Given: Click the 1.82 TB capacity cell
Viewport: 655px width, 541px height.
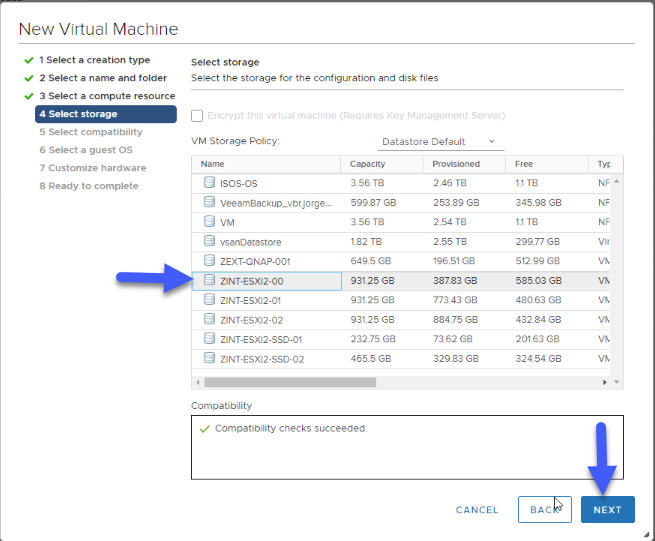Looking at the screenshot, I should (366, 241).
